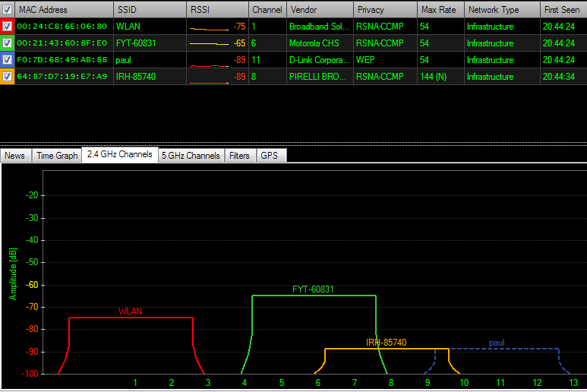Screen dimensions: 587x392
Task: Select the GPS tab
Action: click(x=269, y=156)
